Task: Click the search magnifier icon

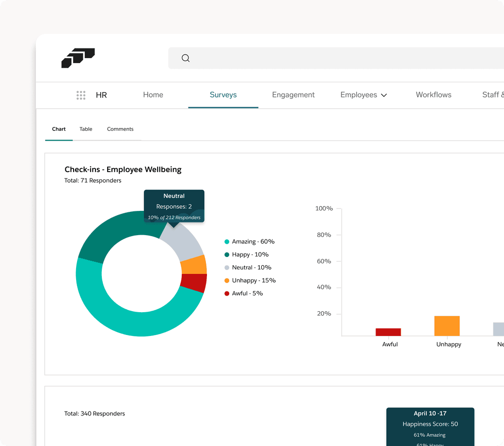Action: (x=186, y=58)
